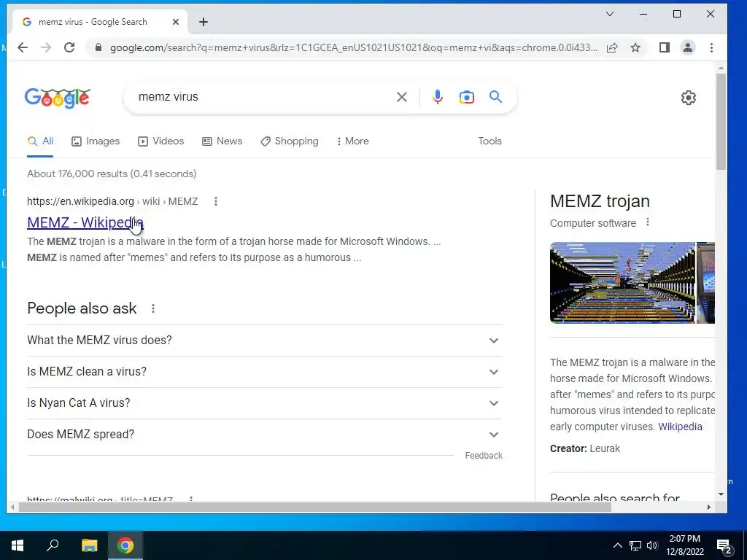Click horizontal scrollbar right arrow

click(709, 507)
